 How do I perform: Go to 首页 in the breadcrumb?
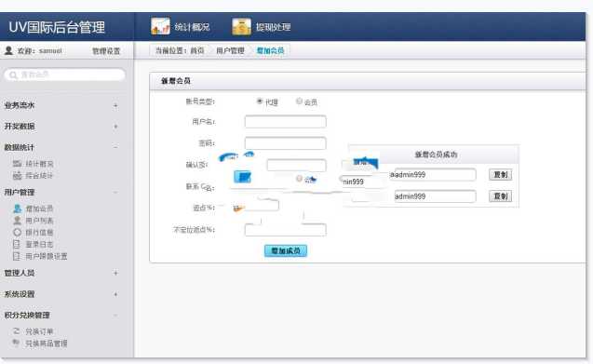[197, 50]
